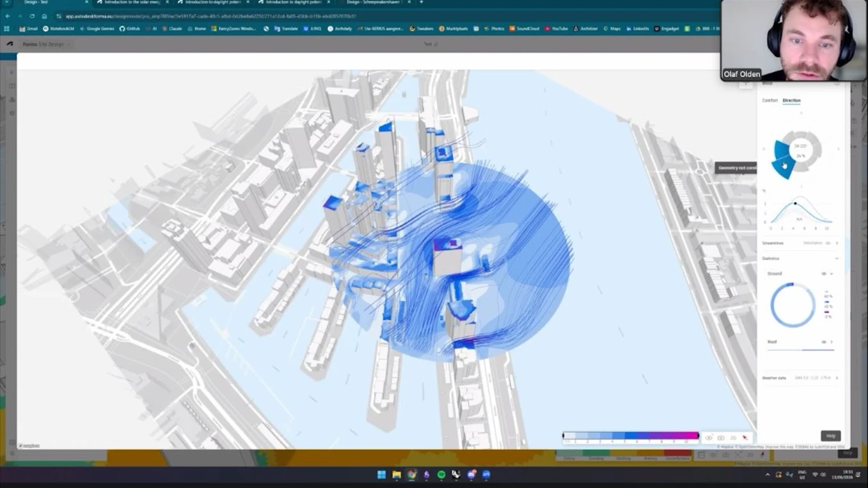Expand the Streamlines options chevron
This screenshot has width=868, height=488.
tap(837, 243)
